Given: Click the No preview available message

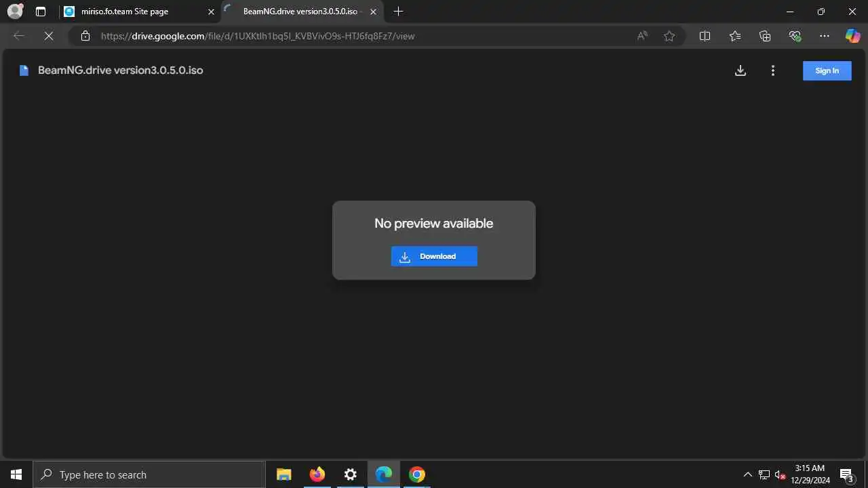Looking at the screenshot, I should coord(434,224).
